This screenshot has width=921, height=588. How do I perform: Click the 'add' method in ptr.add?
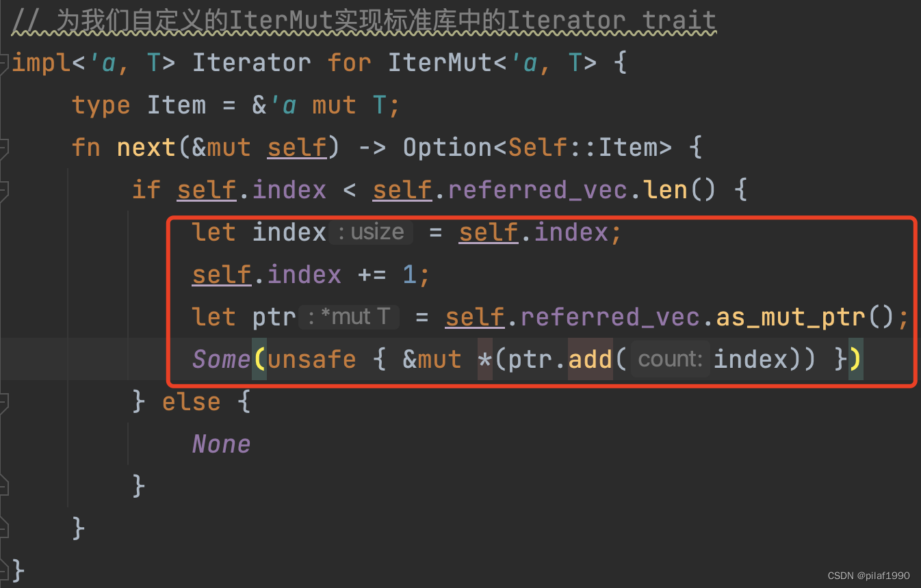(591, 360)
